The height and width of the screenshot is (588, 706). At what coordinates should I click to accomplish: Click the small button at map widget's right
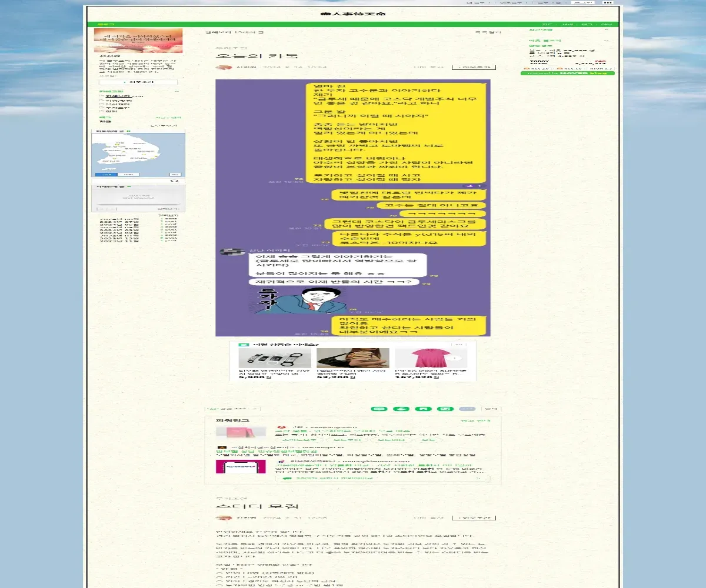click(175, 175)
